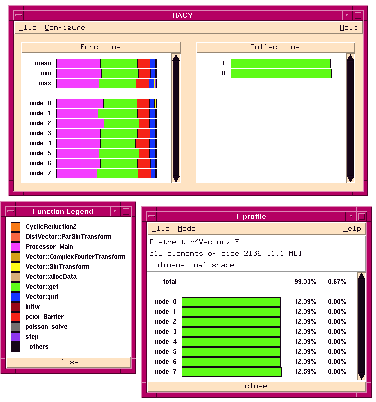376x402 pixels.
Task: Click the up arrow of the profile window scrollbar
Action: [x=361, y=277]
